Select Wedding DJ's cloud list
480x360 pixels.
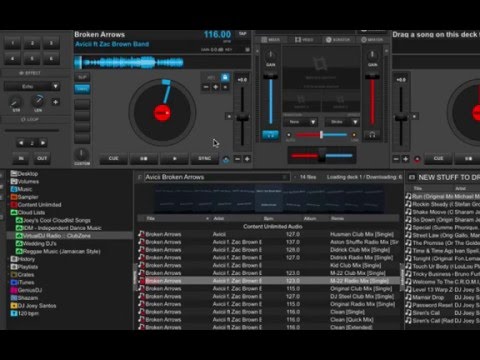[36, 243]
